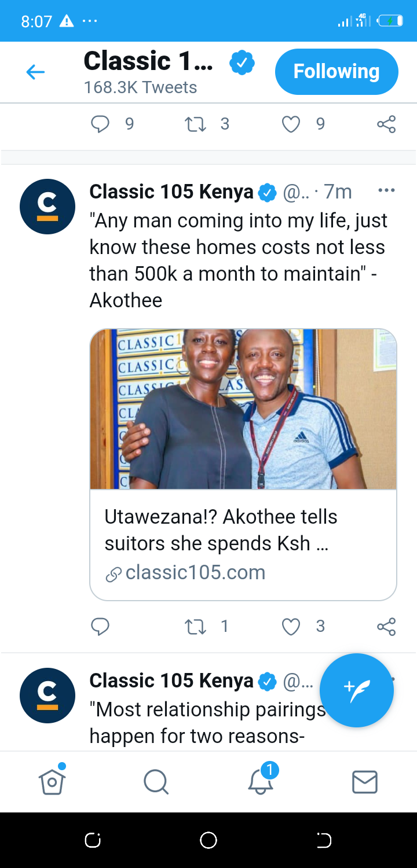Image resolution: width=417 pixels, height=868 pixels.
Task: Retweet the top tweet with 3 retweets
Action: point(195,124)
